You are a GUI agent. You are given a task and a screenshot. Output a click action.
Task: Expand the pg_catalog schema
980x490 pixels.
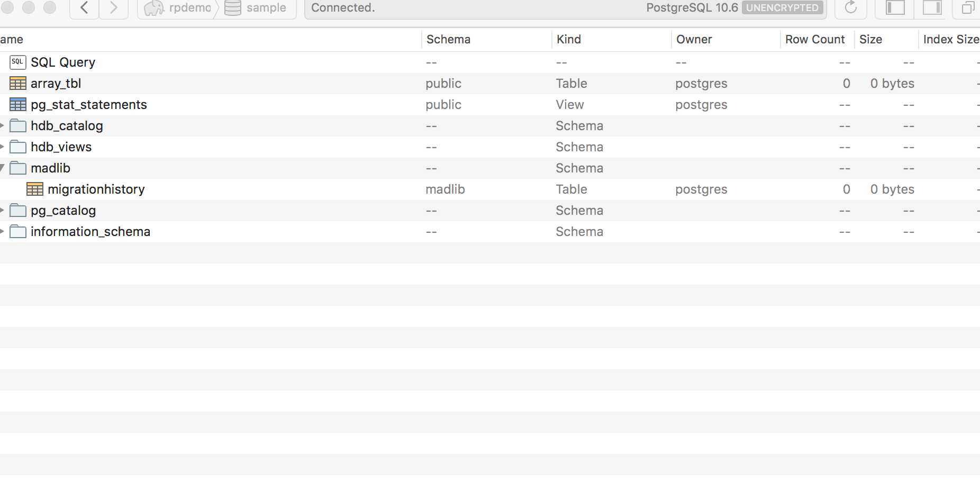[2, 211]
